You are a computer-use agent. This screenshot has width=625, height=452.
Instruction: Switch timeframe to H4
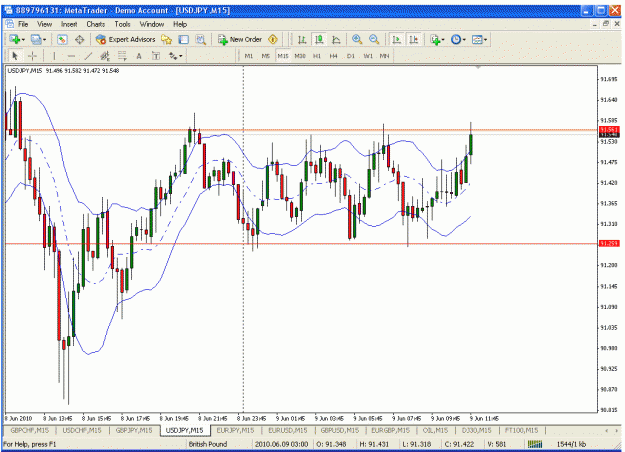coord(334,56)
